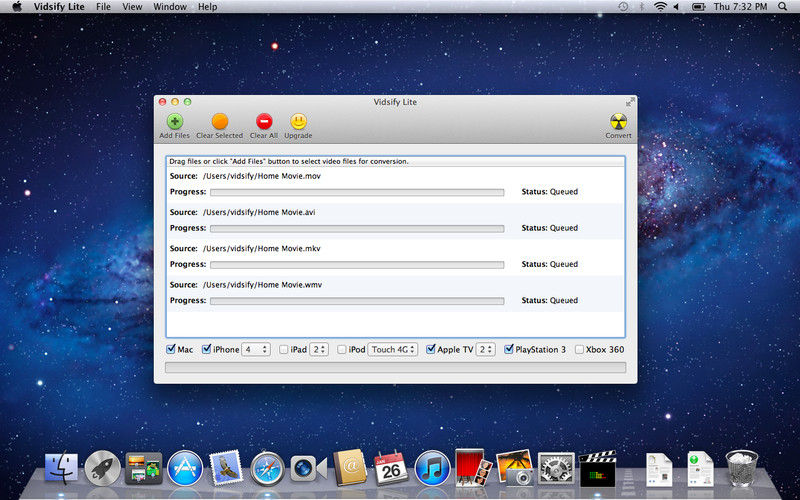Image resolution: width=800 pixels, height=500 pixels.
Task: Click the overall progress bar below checkboxes
Action: pyautogui.click(x=395, y=367)
